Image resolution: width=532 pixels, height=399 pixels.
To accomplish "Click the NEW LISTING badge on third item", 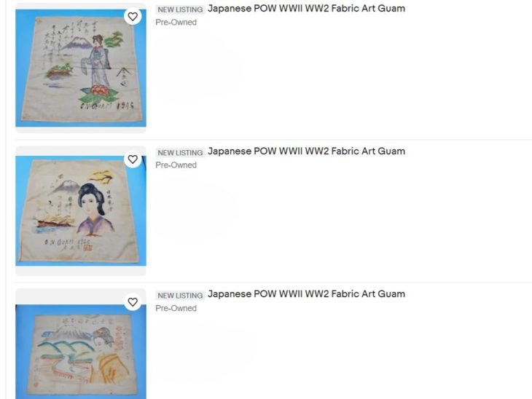I will pyautogui.click(x=180, y=296).
